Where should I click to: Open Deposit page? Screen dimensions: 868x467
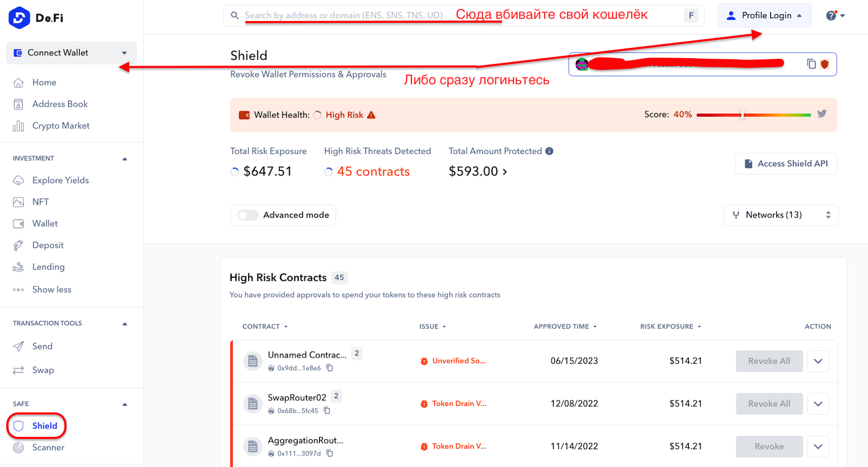pos(48,245)
